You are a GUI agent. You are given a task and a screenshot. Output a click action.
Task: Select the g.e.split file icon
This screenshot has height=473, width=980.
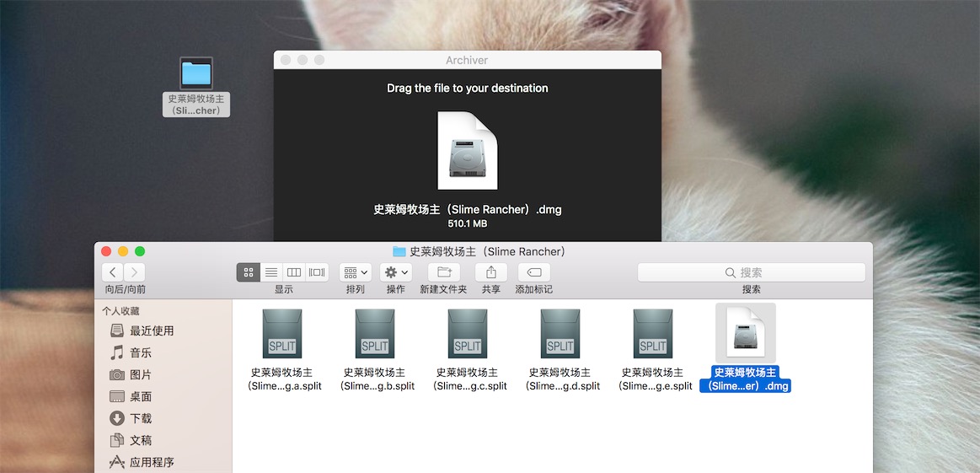(652, 334)
